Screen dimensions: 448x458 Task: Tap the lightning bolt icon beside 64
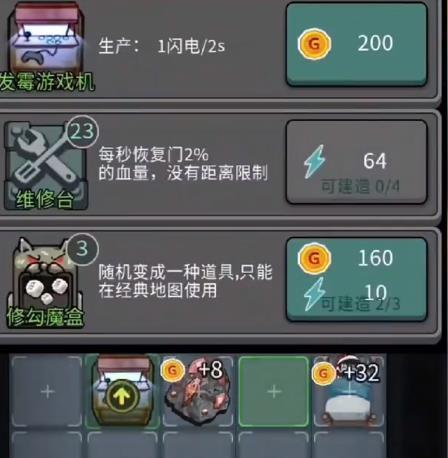click(314, 161)
